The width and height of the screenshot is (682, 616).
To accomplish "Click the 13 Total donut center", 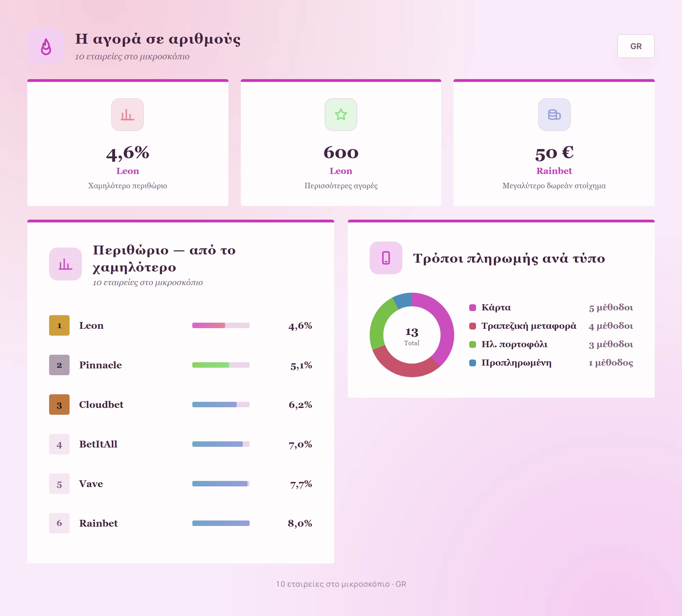I will [412, 336].
